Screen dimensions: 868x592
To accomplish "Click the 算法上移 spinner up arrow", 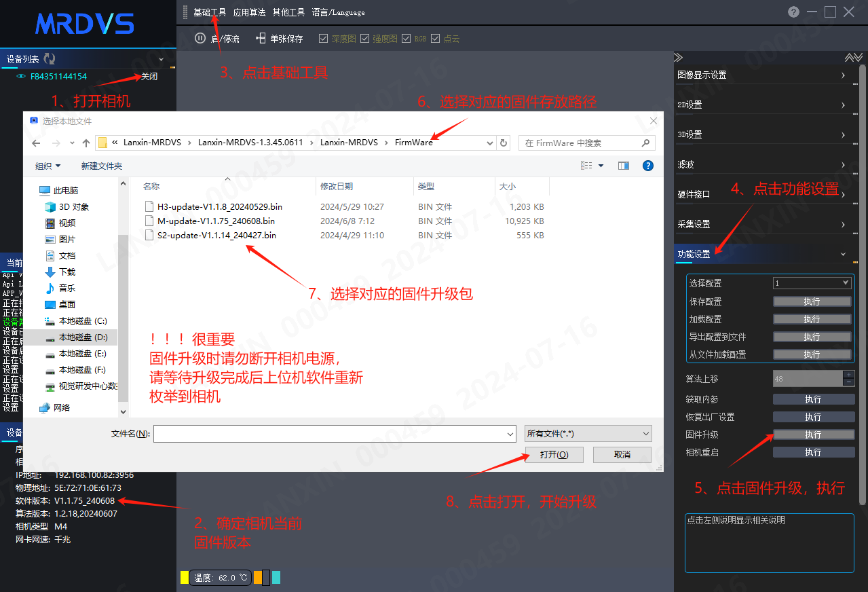I will click(848, 374).
